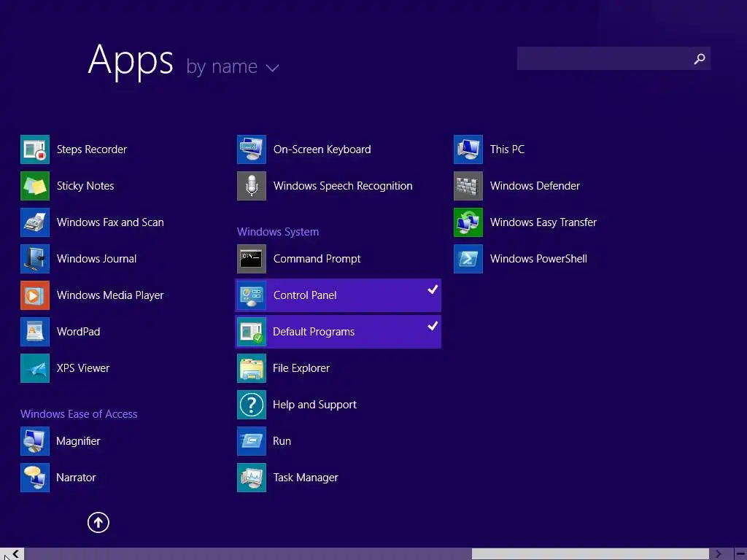747x560 pixels.
Task: Click the 'Steps Recorder' text
Action: 91,149
